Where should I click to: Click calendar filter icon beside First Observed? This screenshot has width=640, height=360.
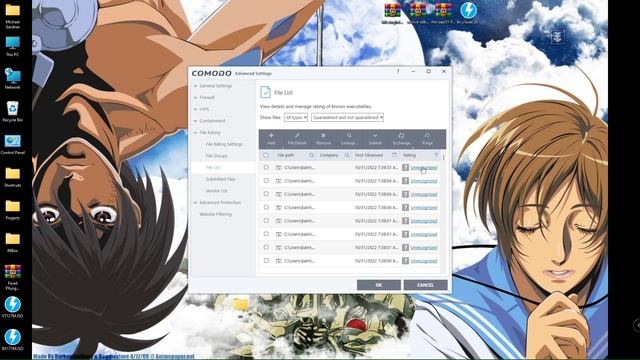click(x=394, y=155)
